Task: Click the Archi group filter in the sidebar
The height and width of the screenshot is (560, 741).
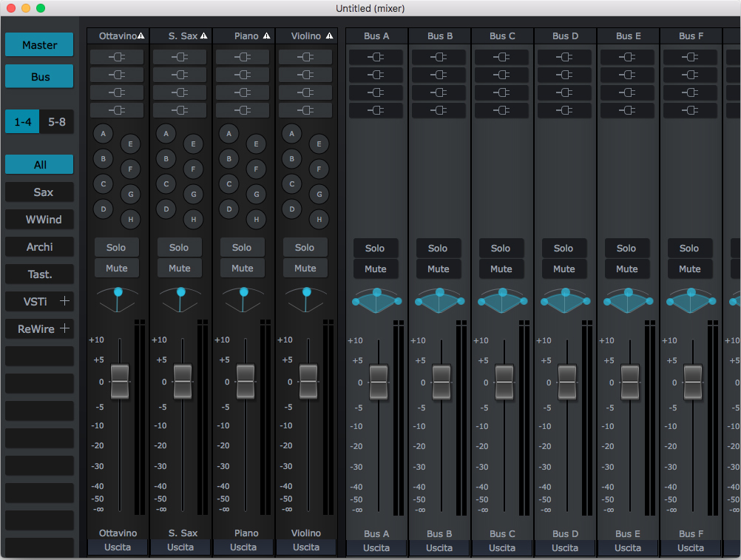Action: point(40,247)
